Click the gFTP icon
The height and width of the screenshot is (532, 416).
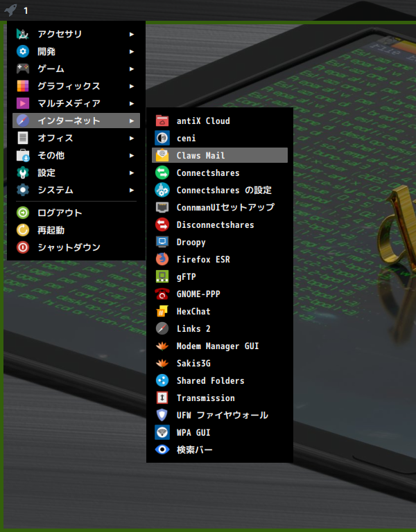(x=162, y=276)
